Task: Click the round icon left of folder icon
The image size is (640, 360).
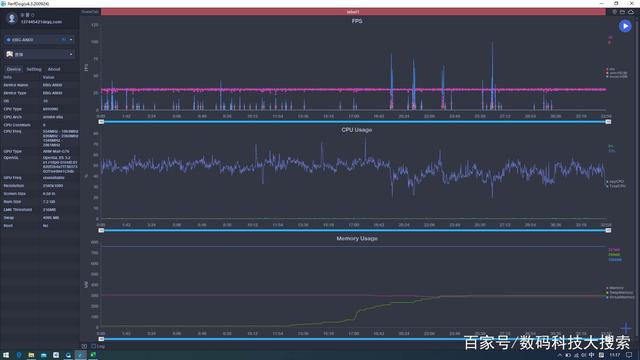Action: tap(614, 12)
